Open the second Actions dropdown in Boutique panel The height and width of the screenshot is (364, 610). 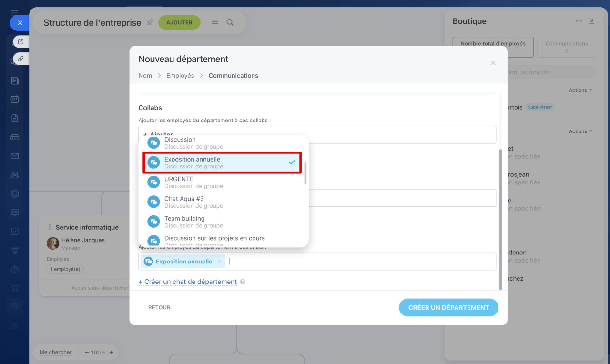point(580,131)
